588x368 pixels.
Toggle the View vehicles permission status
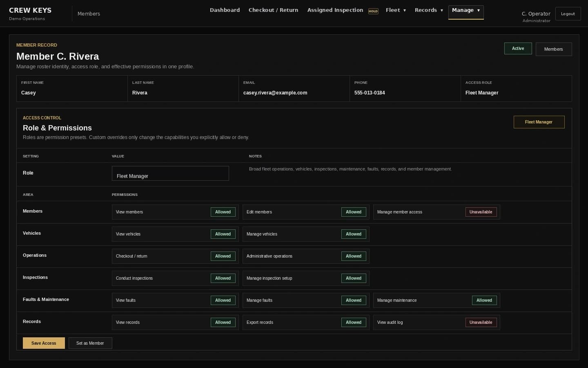(223, 234)
